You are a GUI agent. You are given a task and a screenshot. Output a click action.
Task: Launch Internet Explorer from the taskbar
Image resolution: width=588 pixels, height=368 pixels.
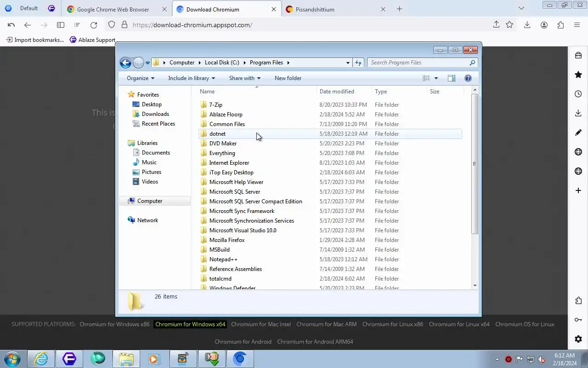click(x=41, y=359)
